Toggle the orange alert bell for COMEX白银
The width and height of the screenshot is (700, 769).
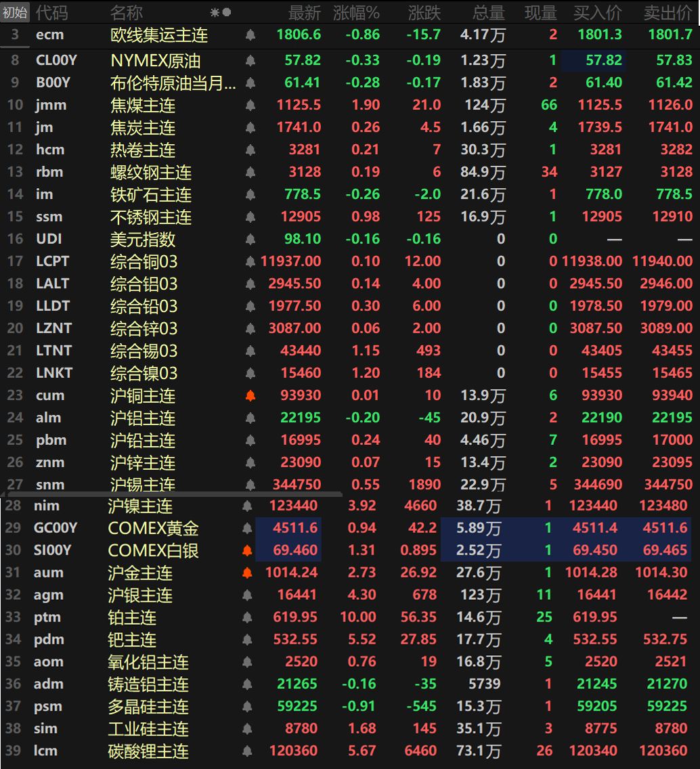[x=247, y=550]
